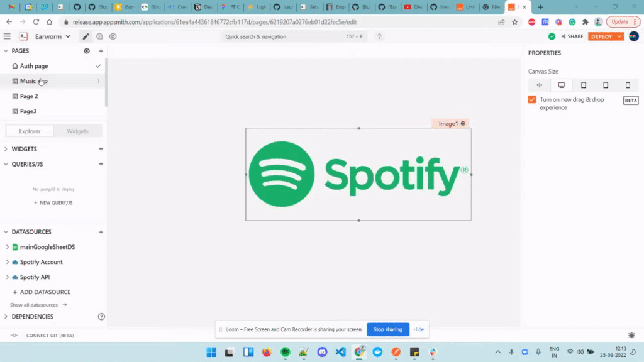
Task: Add a new page with plus icon
Action: click(101, 51)
